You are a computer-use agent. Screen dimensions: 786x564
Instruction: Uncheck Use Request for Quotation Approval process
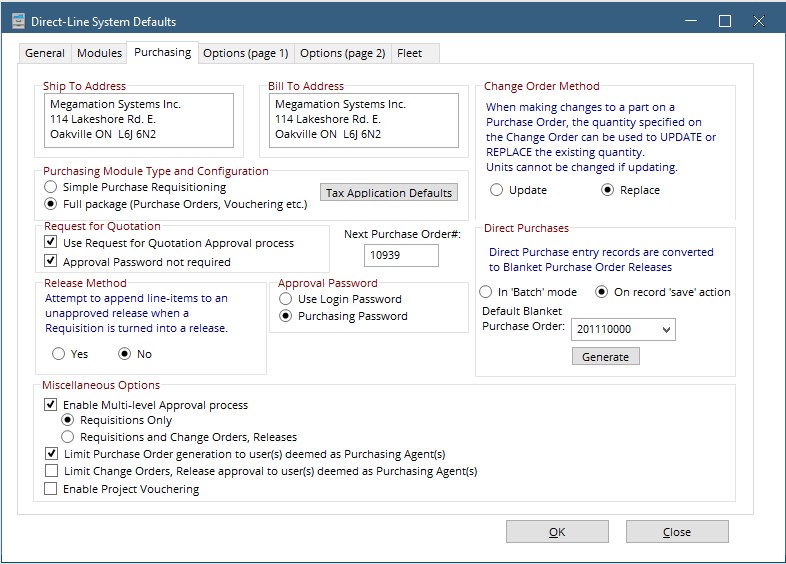pyautogui.click(x=51, y=243)
